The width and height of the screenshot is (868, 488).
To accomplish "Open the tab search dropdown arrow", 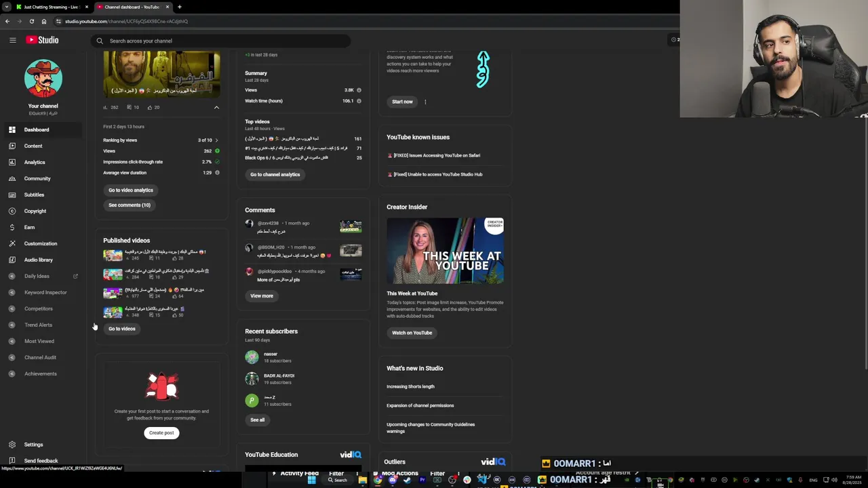I will (5, 7).
